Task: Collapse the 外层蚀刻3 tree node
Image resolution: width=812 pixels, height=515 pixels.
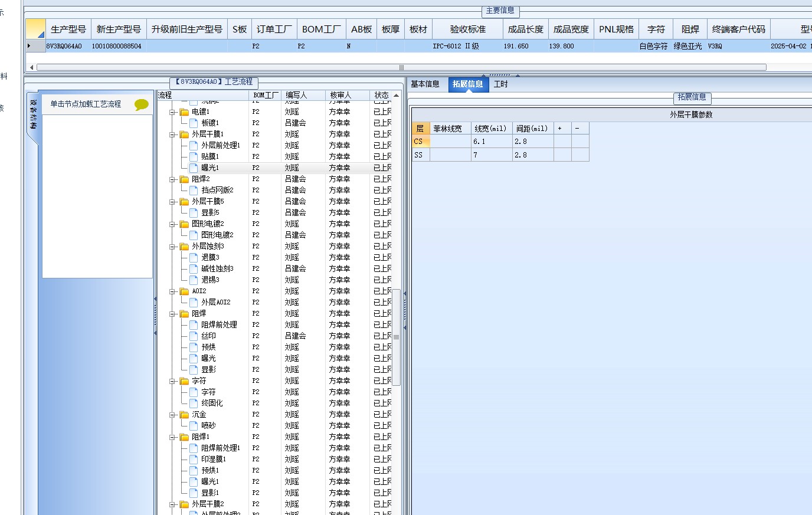Action: [x=173, y=247]
